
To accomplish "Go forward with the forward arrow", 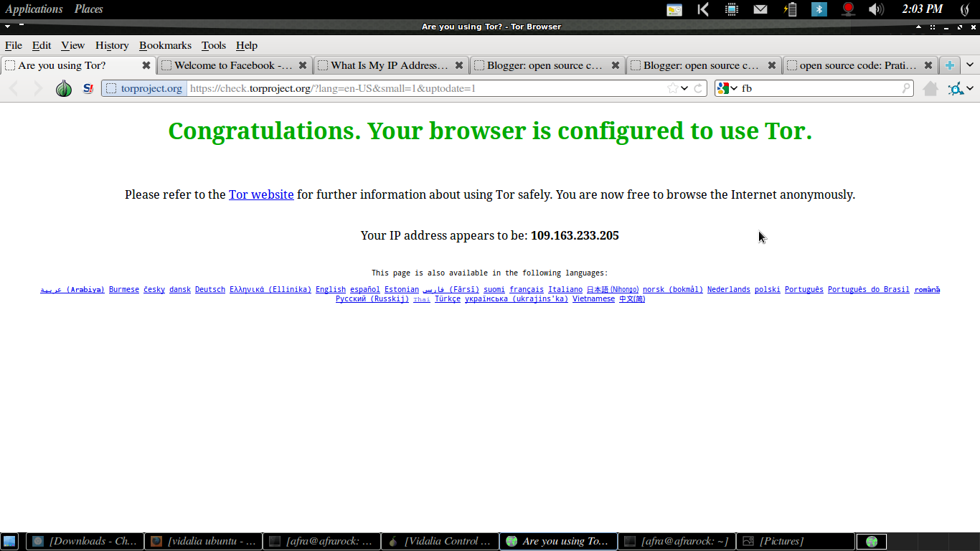I will click(x=38, y=88).
